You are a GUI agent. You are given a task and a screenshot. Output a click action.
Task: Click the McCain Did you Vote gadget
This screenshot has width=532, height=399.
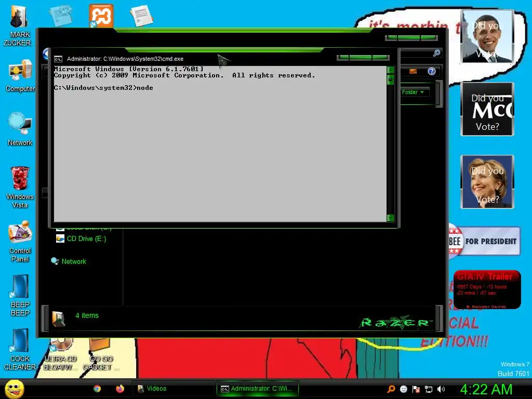pyautogui.click(x=487, y=109)
